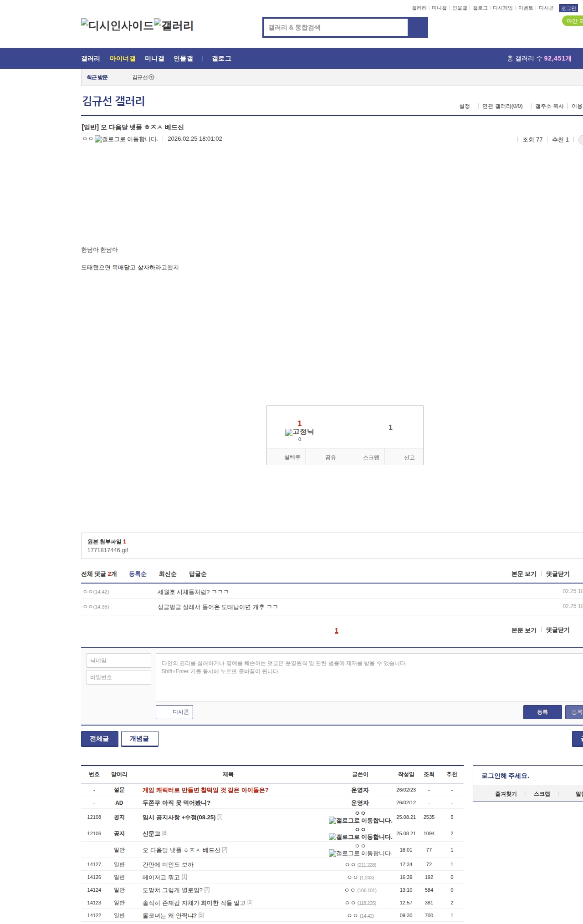The width and height of the screenshot is (583, 924).
Task: Sort comments by 최신순
Action: point(168,574)
